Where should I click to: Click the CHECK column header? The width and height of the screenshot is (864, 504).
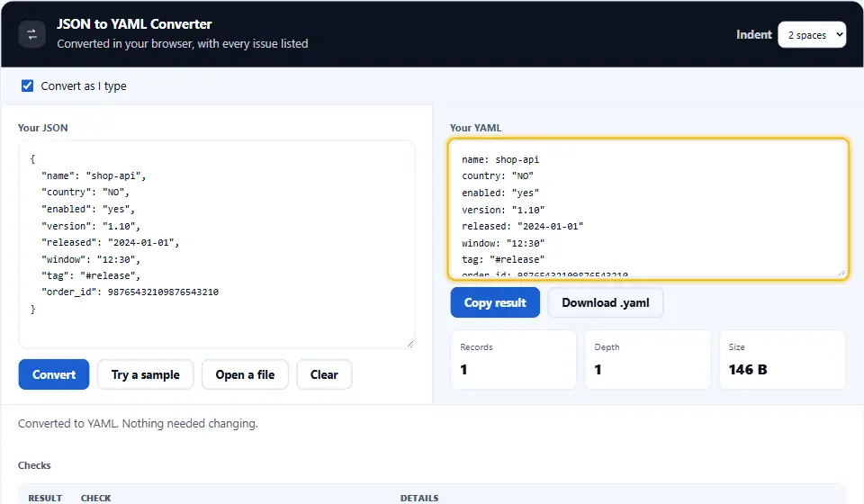pyautogui.click(x=96, y=498)
